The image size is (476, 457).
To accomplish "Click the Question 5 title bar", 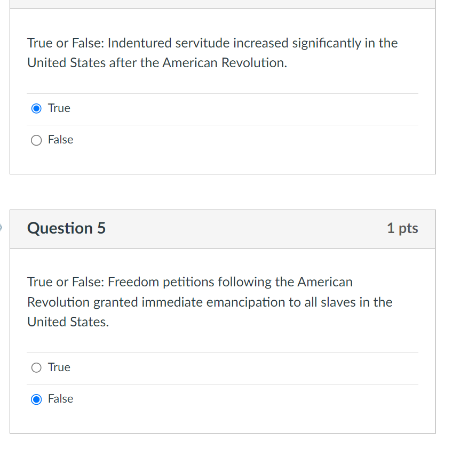I will 222,228.
